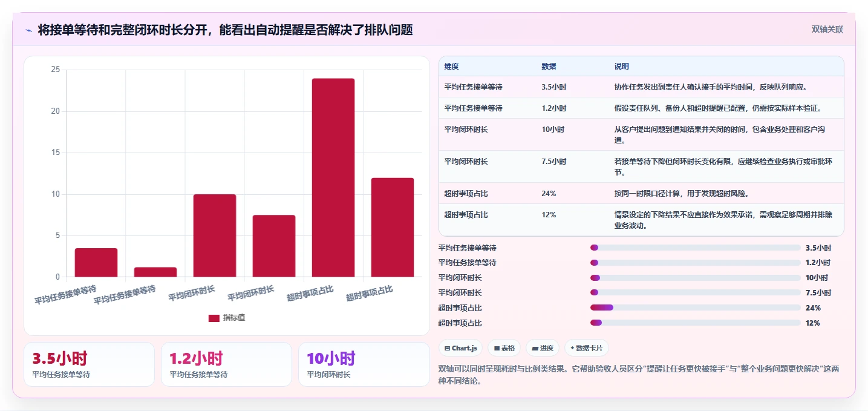
Task: Click the footer paragraph starting 双轴可以同时呈现
Action: pyautogui.click(x=638, y=375)
